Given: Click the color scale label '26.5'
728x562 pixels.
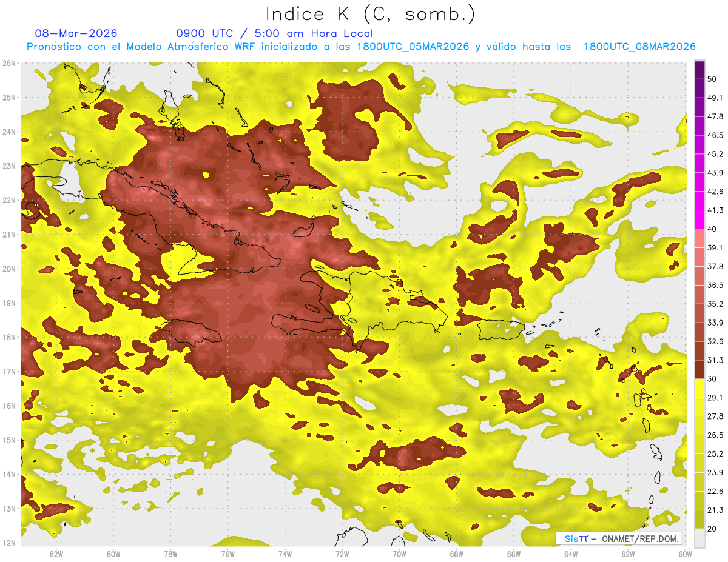Looking at the screenshot, I should pos(715,435).
